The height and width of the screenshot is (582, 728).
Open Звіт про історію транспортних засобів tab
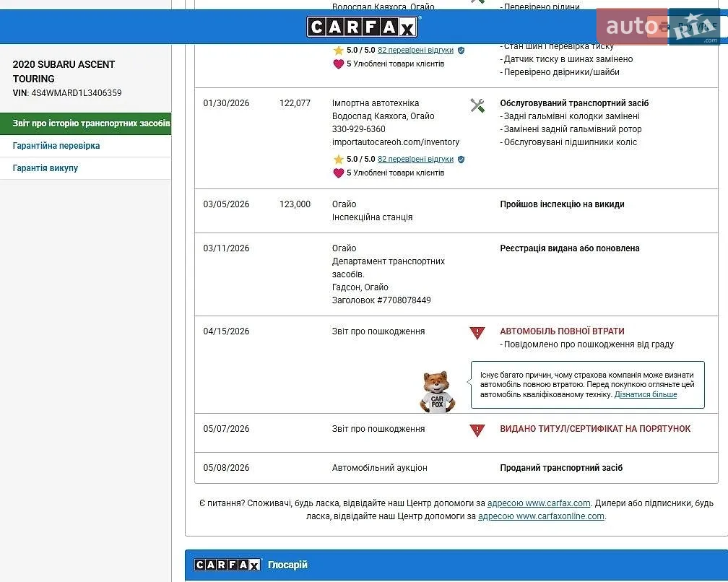(86, 123)
